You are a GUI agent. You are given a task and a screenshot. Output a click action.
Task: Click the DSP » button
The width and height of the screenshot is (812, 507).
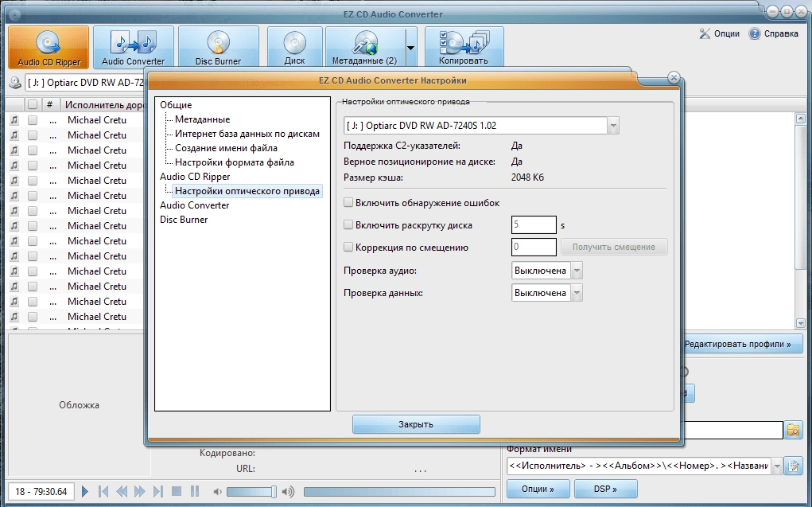click(605, 489)
